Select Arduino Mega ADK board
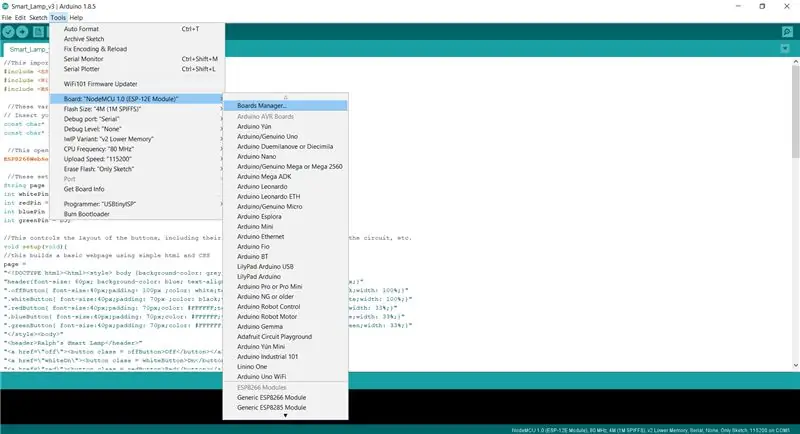800x434 pixels. click(286, 176)
